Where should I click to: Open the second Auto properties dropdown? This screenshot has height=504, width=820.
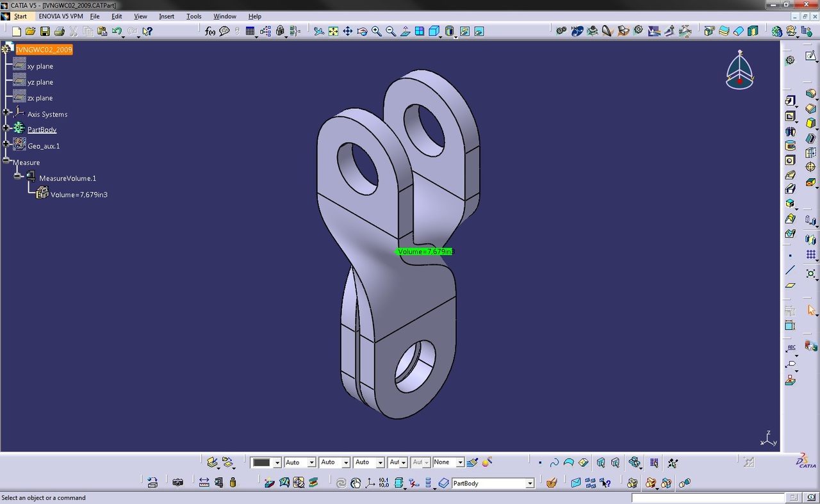click(346, 462)
